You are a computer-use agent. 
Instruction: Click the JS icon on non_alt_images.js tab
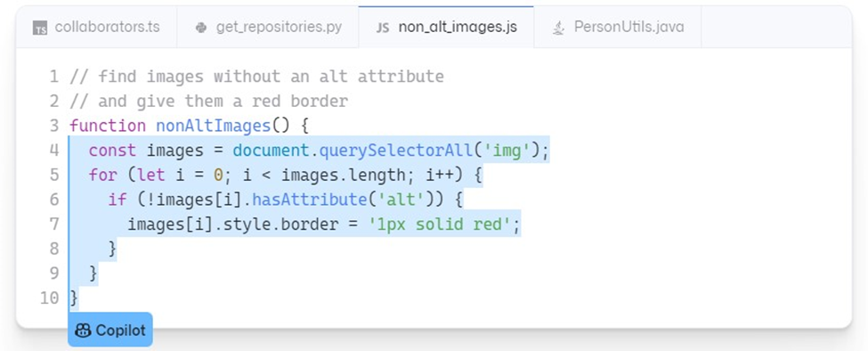coord(383,28)
